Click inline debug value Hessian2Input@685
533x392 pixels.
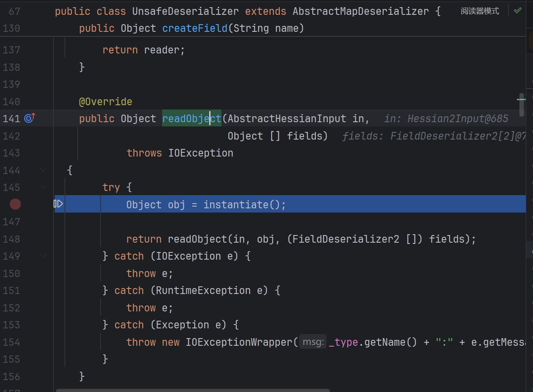coord(446,119)
